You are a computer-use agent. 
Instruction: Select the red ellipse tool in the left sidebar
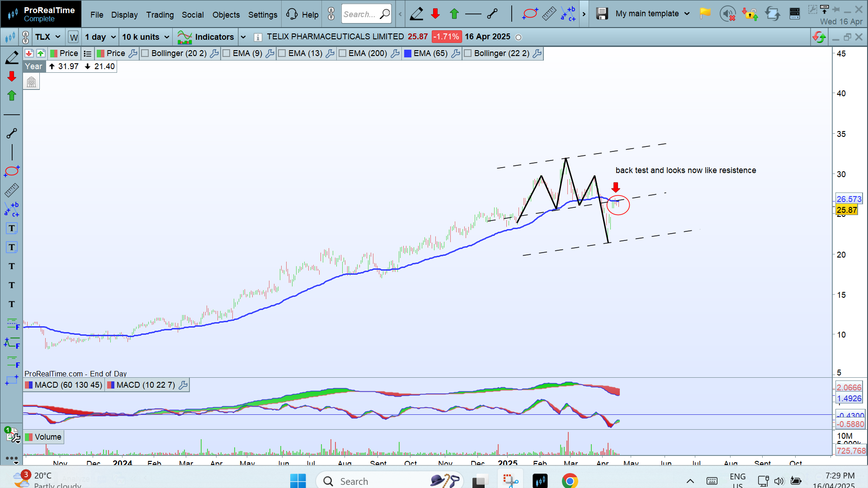(x=12, y=171)
